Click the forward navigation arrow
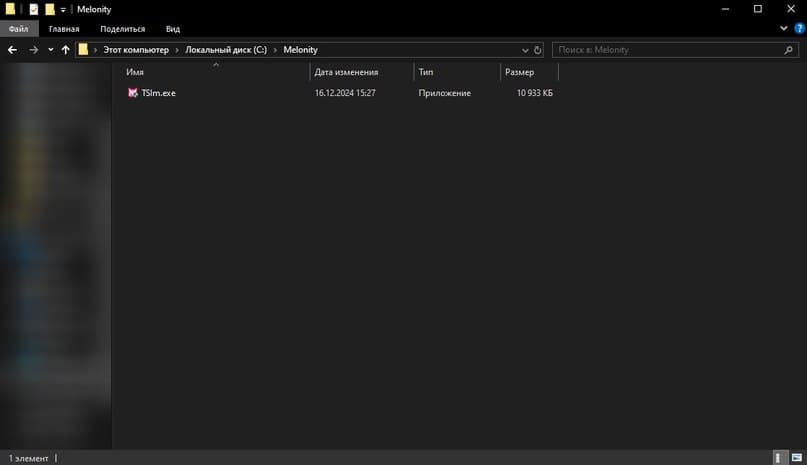 [33, 49]
